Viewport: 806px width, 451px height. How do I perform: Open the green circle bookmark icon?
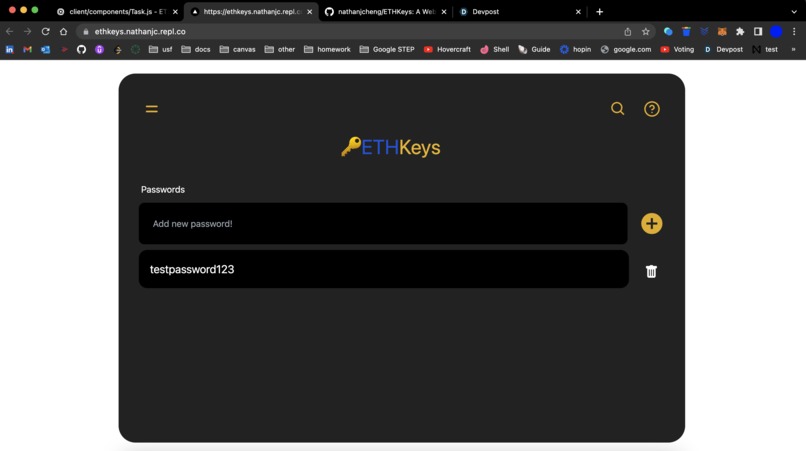coord(135,49)
